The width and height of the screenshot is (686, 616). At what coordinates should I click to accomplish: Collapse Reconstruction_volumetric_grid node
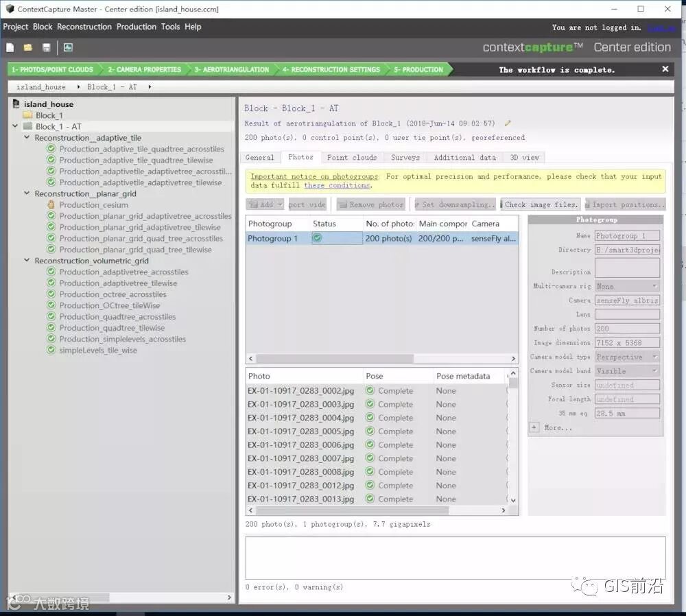(27, 260)
